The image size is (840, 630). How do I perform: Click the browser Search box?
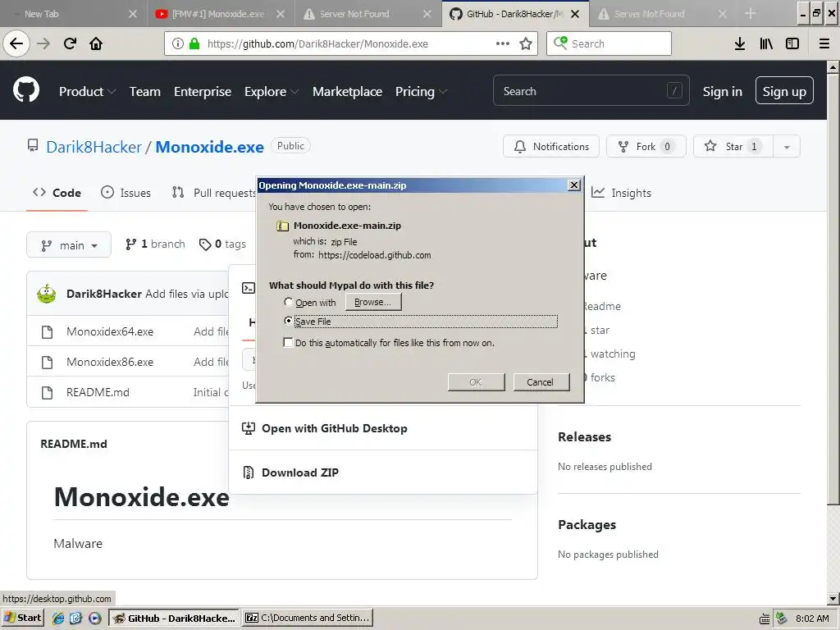pyautogui.click(x=609, y=44)
